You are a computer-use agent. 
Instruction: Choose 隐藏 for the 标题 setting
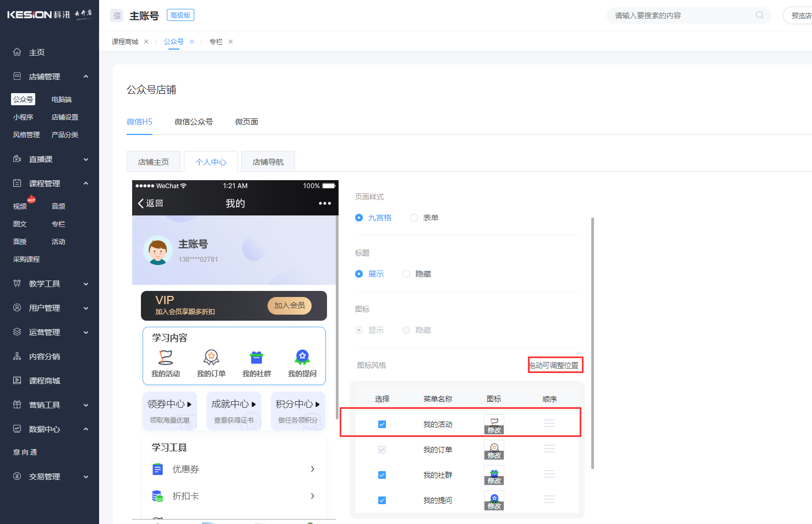pos(406,273)
